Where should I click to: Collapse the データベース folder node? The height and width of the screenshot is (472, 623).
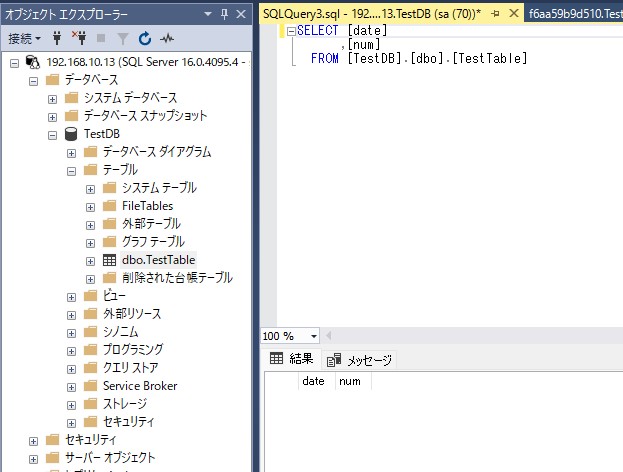coord(33,81)
